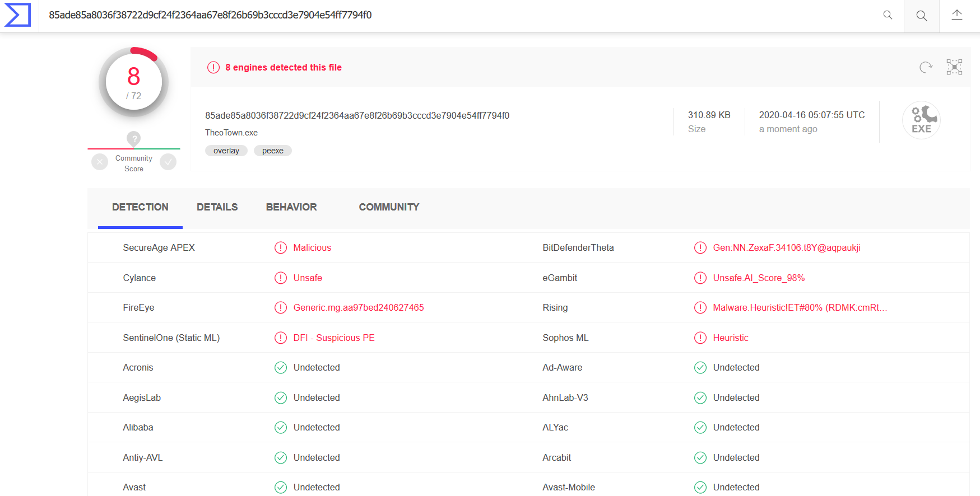The height and width of the screenshot is (496, 980).
Task: Click the TheoTown.exe file name
Action: (231, 133)
